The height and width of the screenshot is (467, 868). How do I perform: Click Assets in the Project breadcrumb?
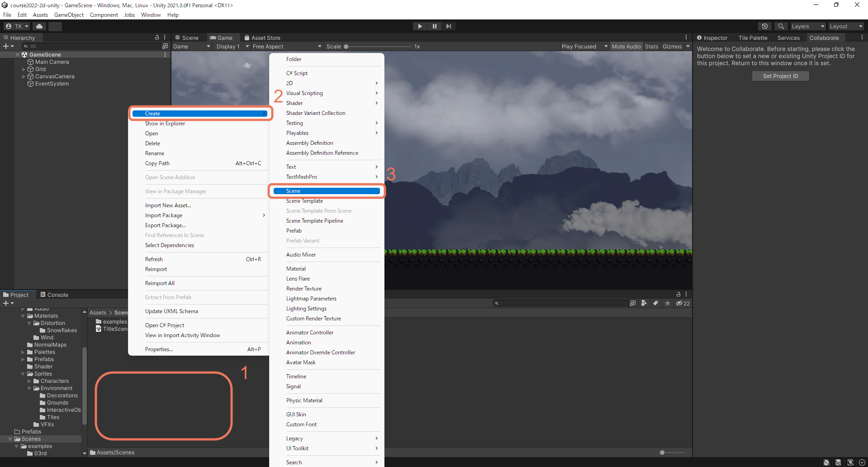click(98, 313)
